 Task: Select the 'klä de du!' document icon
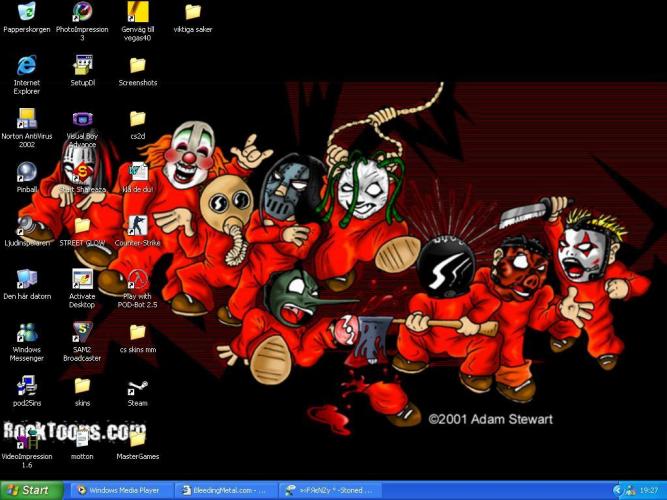point(138,172)
